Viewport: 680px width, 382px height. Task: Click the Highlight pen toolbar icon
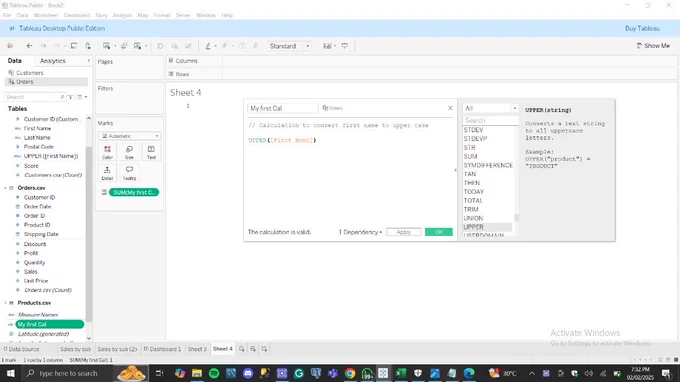[x=208, y=46]
